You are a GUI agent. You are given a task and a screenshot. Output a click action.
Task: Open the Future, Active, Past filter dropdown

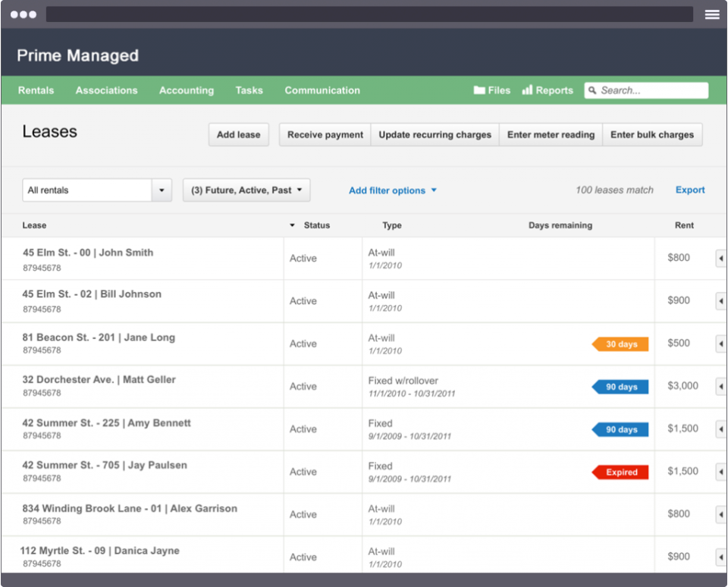click(246, 190)
